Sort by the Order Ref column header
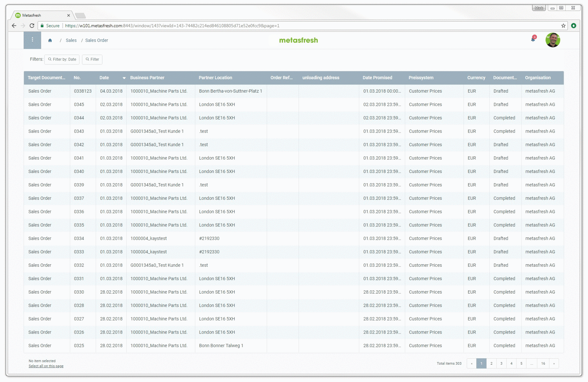This screenshot has height=382, width=588. click(x=283, y=78)
